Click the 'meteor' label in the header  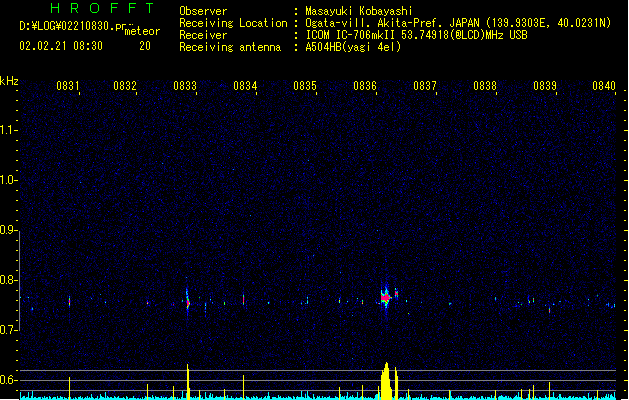[142, 31]
